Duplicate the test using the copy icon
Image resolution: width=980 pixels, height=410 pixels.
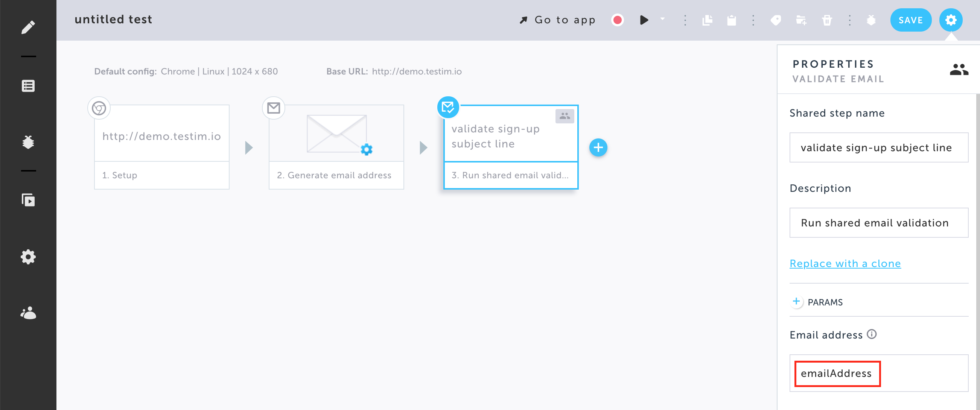708,21
